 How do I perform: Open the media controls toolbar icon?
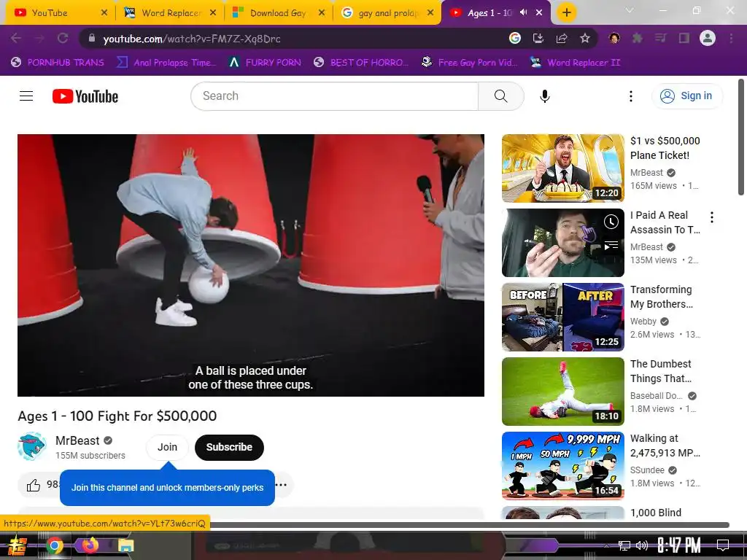661,38
